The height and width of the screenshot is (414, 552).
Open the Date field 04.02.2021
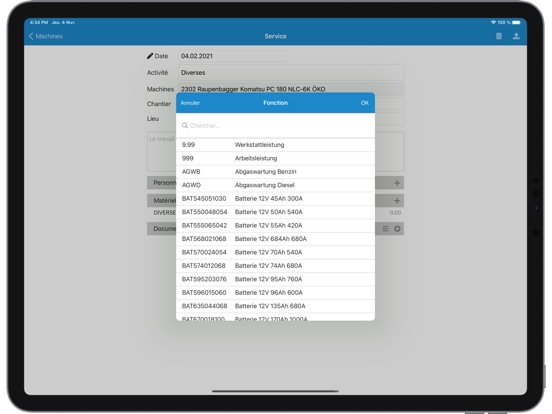[232, 56]
